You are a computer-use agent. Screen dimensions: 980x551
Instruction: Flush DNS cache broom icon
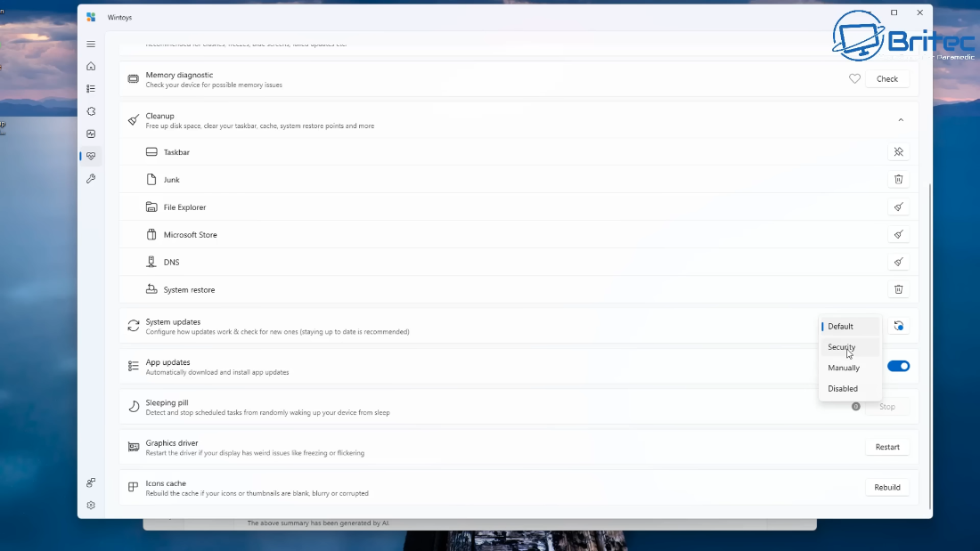[x=898, y=262]
